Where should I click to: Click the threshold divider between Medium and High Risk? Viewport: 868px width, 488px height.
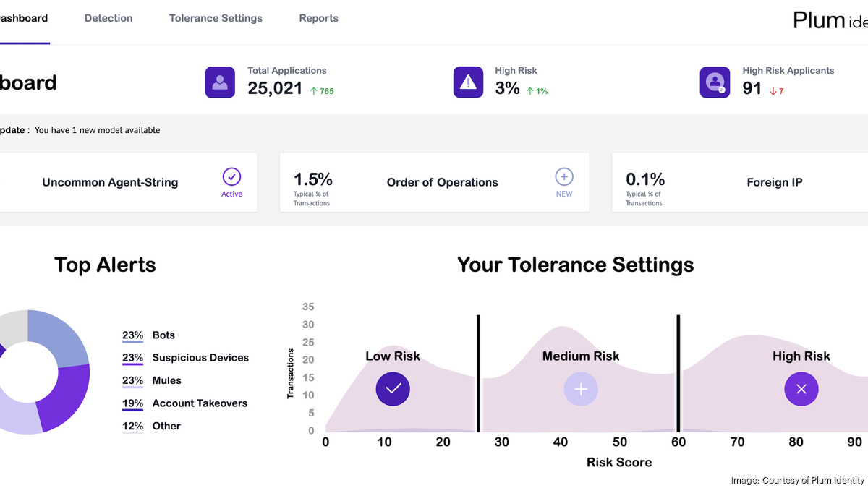tap(678, 372)
